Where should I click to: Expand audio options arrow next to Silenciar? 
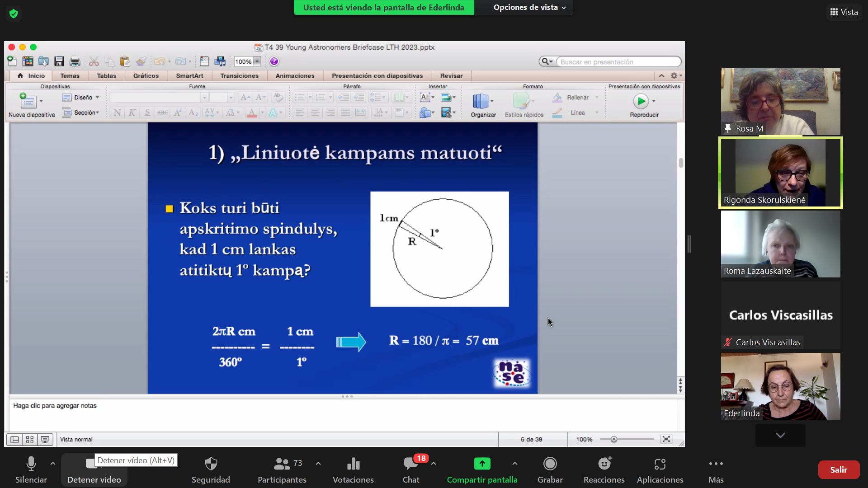tap(53, 464)
